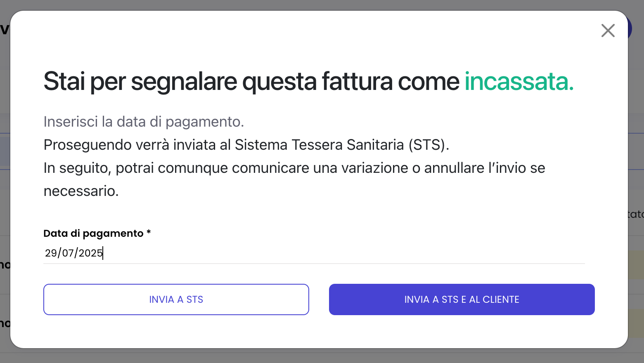This screenshot has width=644, height=363.
Task: Click the green word incassata
Action: click(x=519, y=82)
